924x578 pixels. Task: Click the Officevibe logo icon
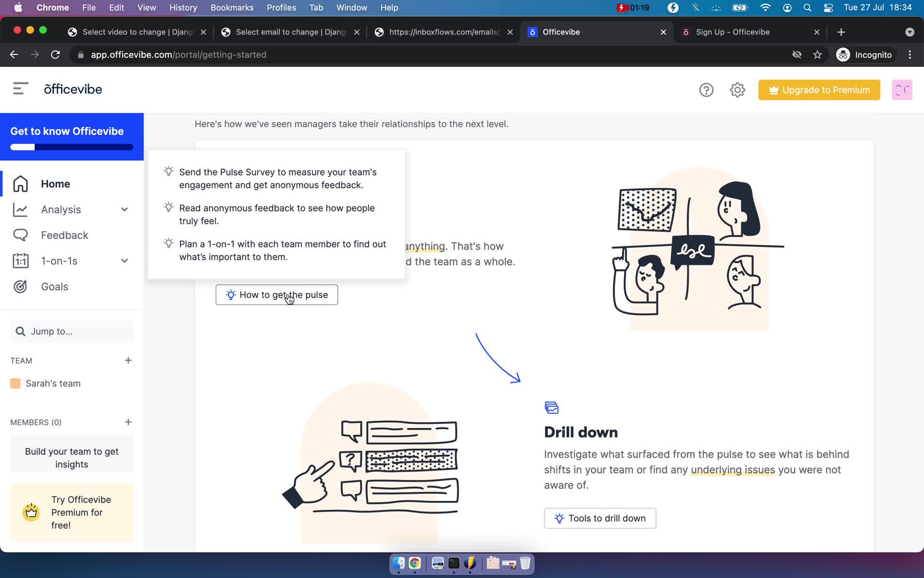click(x=73, y=89)
